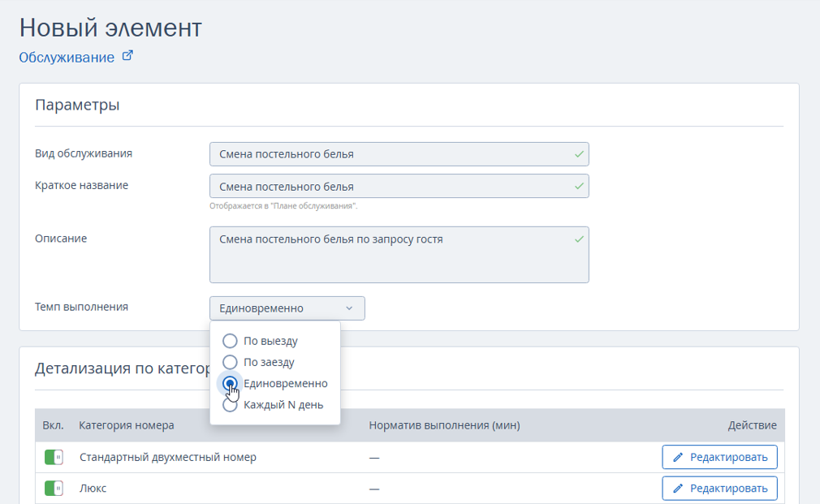
Task: Open the Обслуживание external link icon
Action: coord(127,55)
